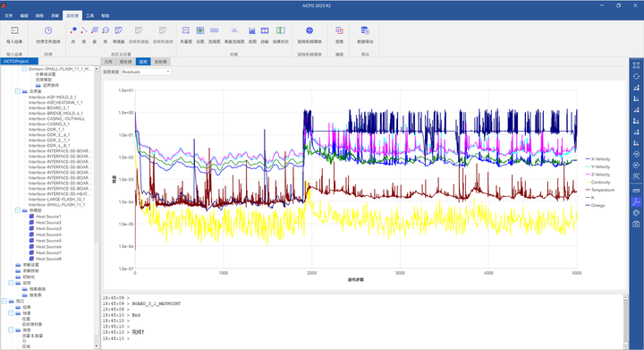Open the Residuals monitor type dropdown
The width and height of the screenshot is (644, 350).
coord(146,72)
